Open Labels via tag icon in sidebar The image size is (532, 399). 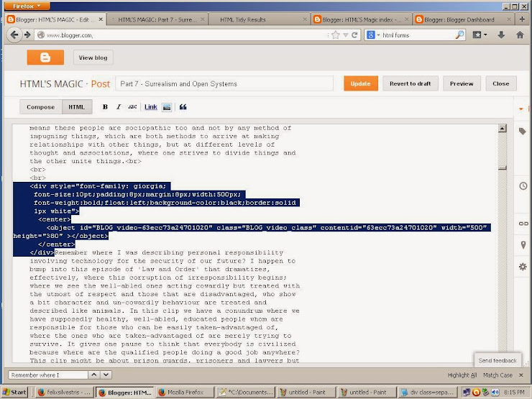[523, 132]
